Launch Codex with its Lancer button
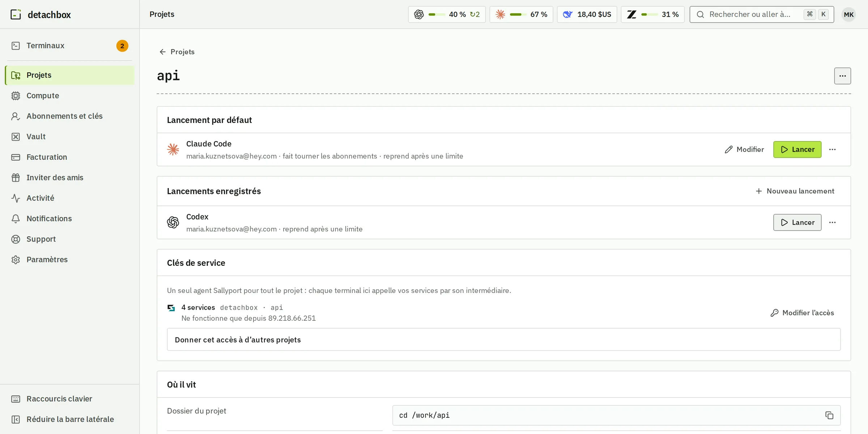The width and height of the screenshot is (868, 434). (x=797, y=223)
